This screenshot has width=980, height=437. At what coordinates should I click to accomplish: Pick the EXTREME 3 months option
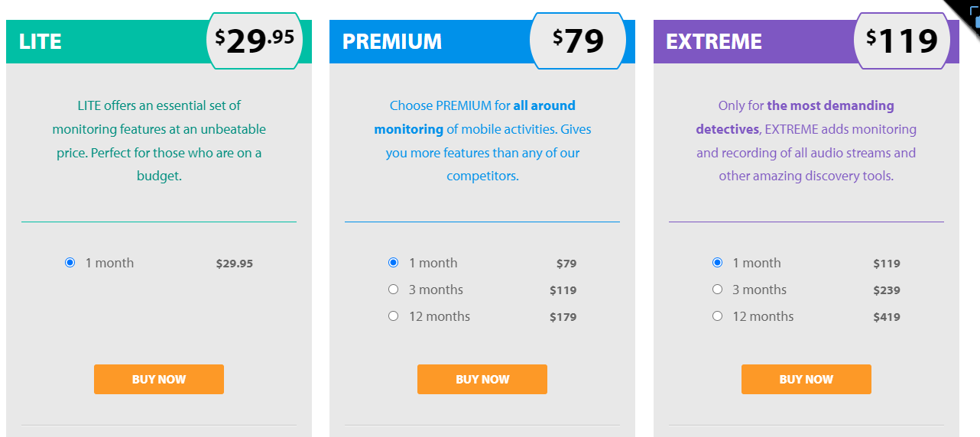(x=717, y=290)
